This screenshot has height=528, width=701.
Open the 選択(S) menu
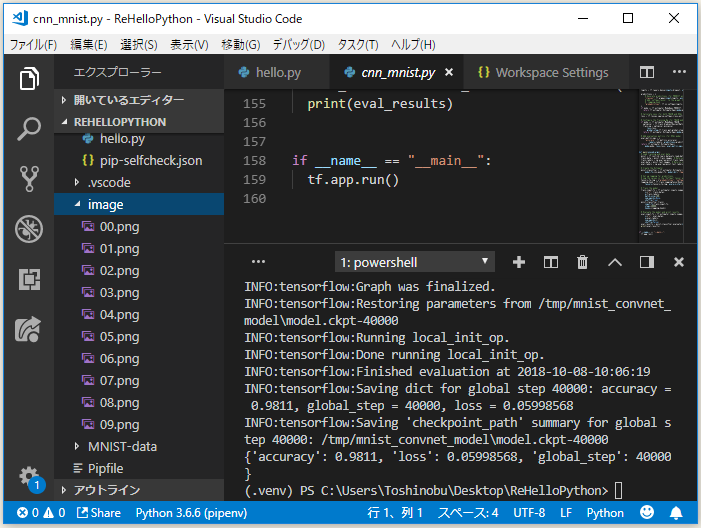point(139,45)
